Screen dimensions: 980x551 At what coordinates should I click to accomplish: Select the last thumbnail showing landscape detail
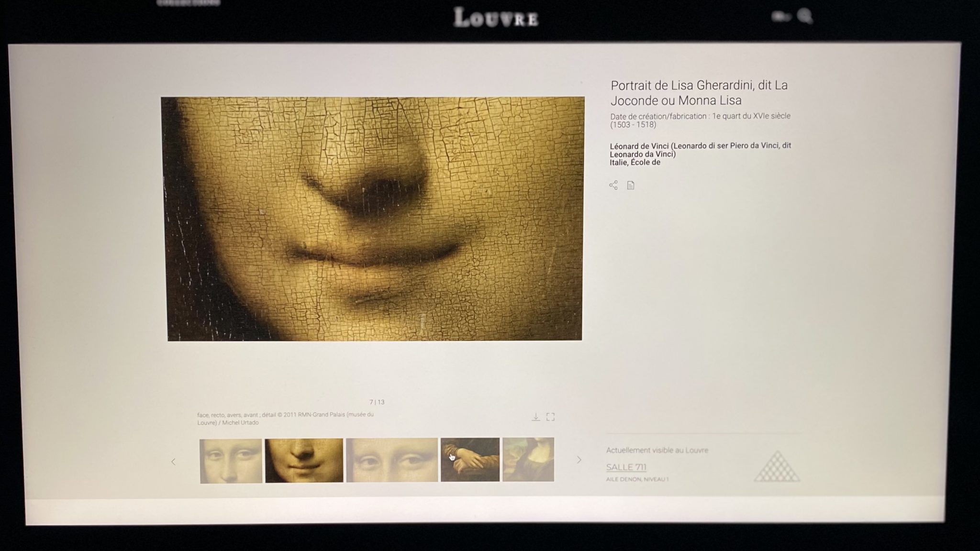click(x=528, y=459)
